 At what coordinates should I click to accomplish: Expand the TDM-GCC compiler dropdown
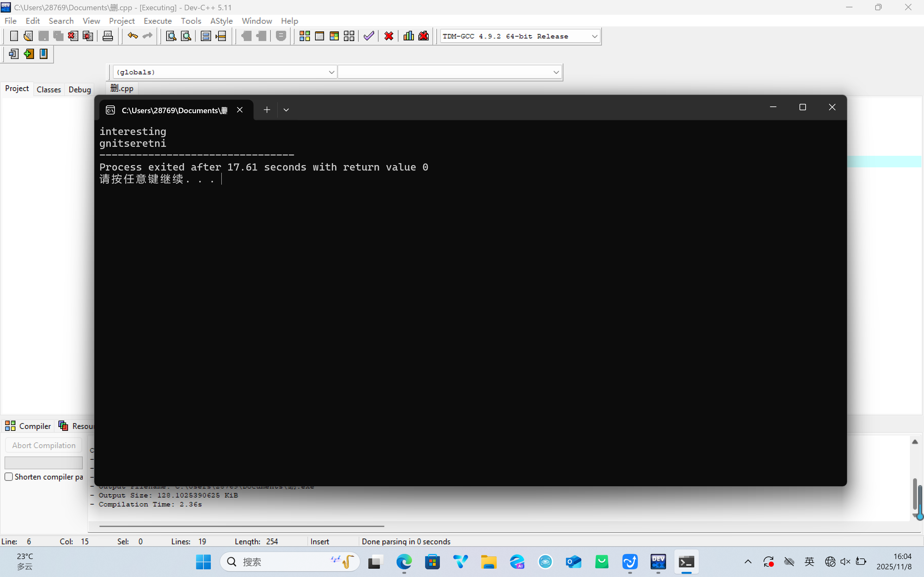[594, 36]
